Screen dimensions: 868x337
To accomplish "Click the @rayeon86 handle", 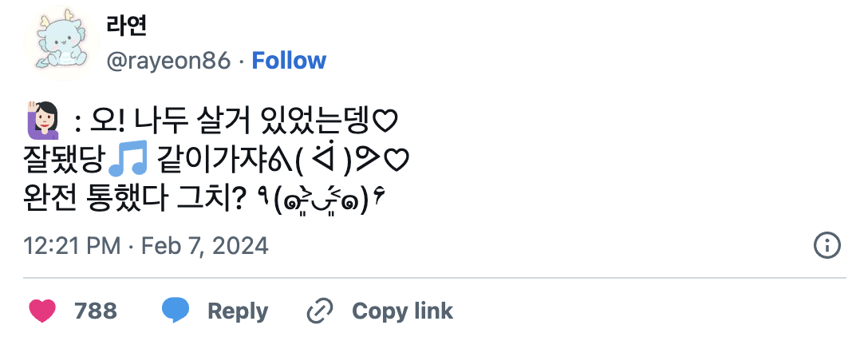I will tap(168, 61).
